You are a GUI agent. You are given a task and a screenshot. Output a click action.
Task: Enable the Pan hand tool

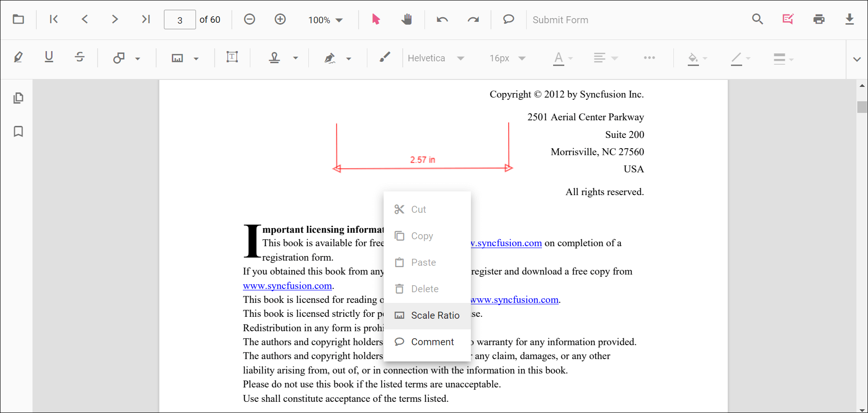[x=406, y=20]
